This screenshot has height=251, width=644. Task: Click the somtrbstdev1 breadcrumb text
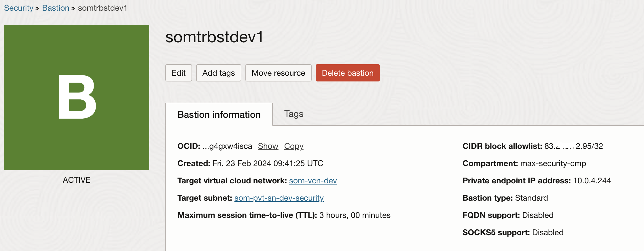(x=103, y=8)
